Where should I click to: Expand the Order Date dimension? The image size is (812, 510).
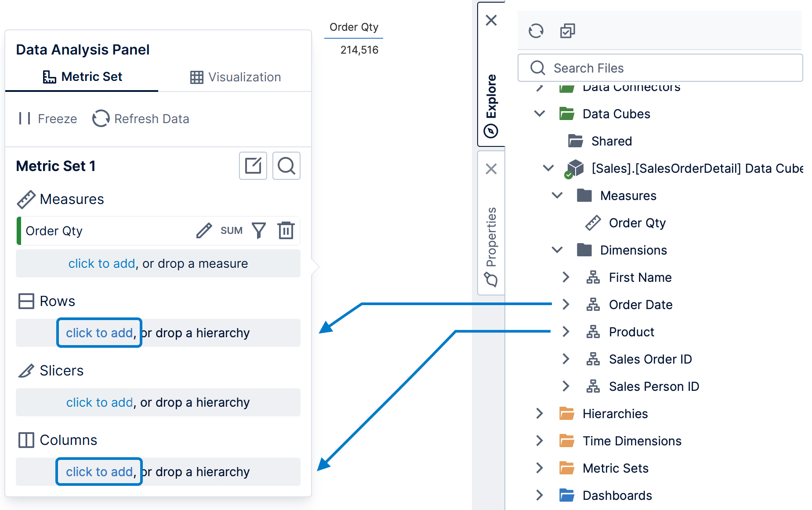tap(566, 305)
